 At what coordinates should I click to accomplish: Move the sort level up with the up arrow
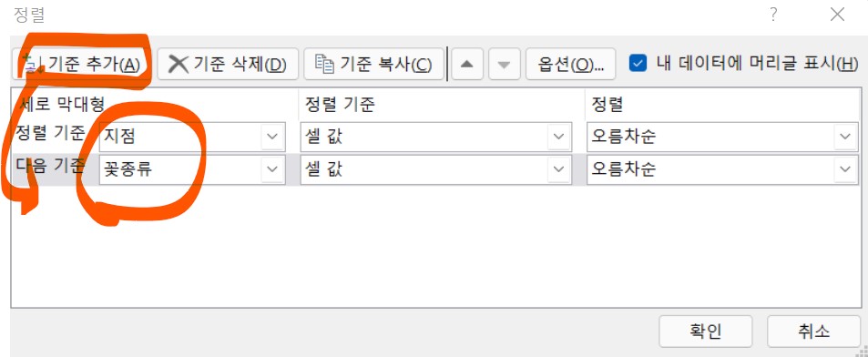(x=467, y=64)
